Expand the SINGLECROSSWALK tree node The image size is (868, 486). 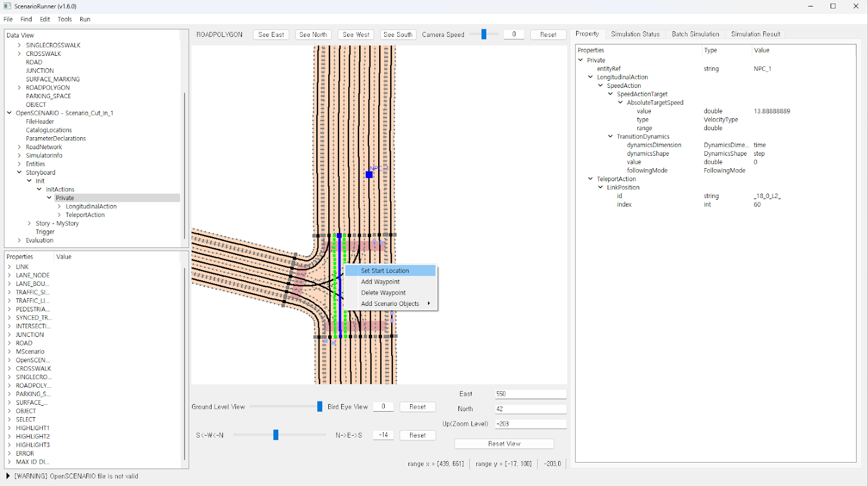20,46
